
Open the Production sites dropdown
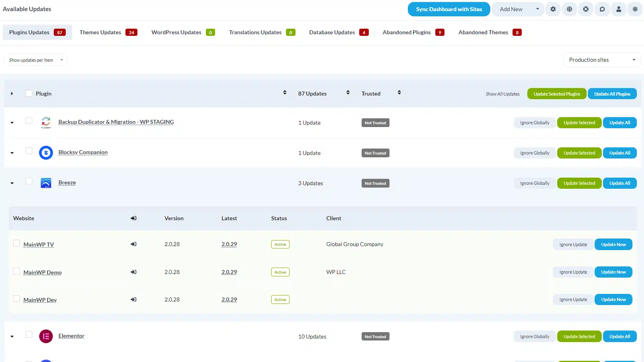click(601, 60)
